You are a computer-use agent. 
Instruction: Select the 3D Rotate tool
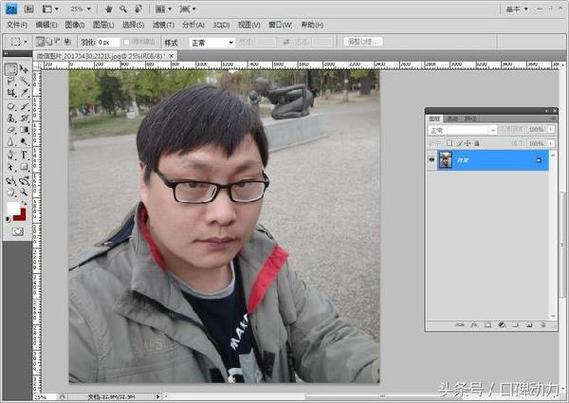[11, 180]
